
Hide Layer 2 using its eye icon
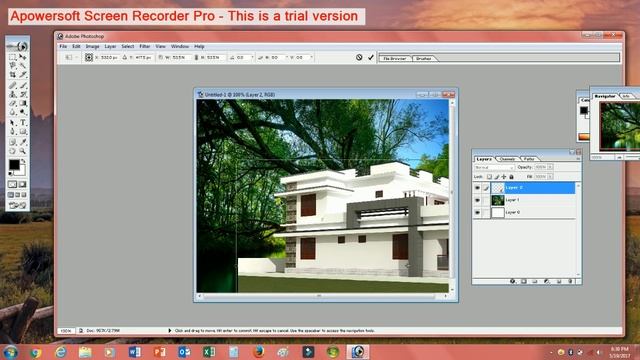(x=478, y=187)
